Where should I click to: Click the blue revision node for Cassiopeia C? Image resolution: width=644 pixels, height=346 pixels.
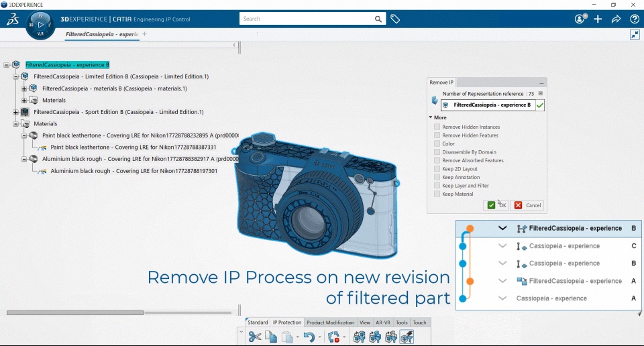point(462,246)
